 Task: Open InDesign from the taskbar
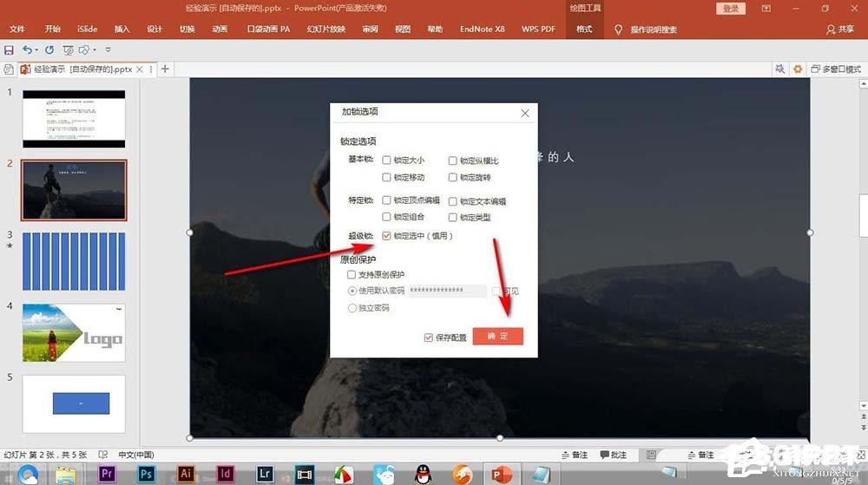(x=225, y=474)
